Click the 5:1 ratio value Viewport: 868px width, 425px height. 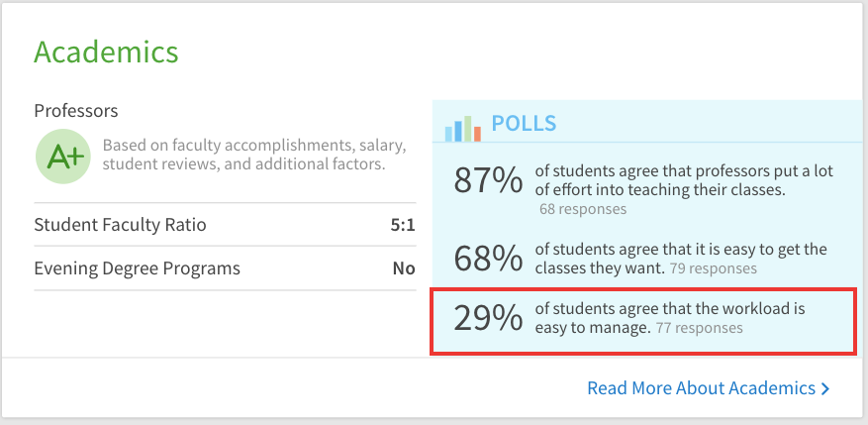click(x=403, y=225)
